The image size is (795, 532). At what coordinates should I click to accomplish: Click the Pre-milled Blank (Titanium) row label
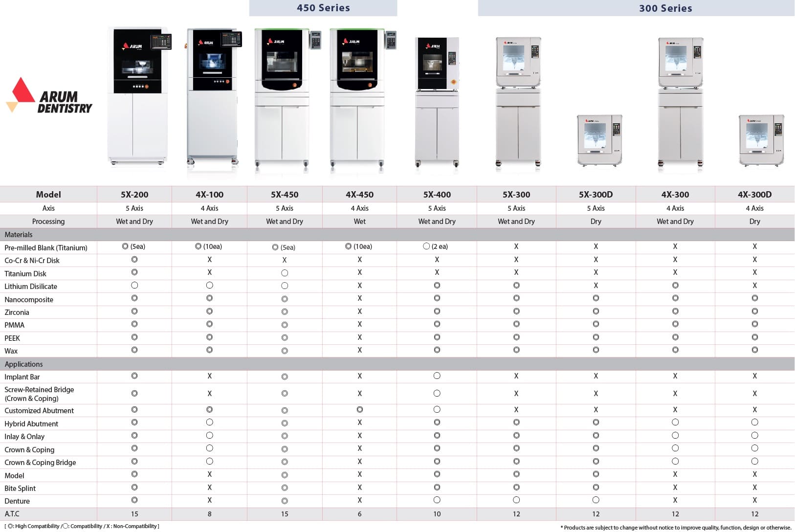tap(46, 248)
